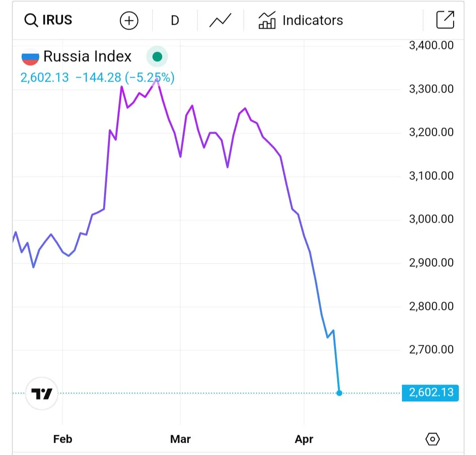Viewport: 476px width, 455px height.
Task: Open chart settings hexagon icon
Action: tap(433, 439)
